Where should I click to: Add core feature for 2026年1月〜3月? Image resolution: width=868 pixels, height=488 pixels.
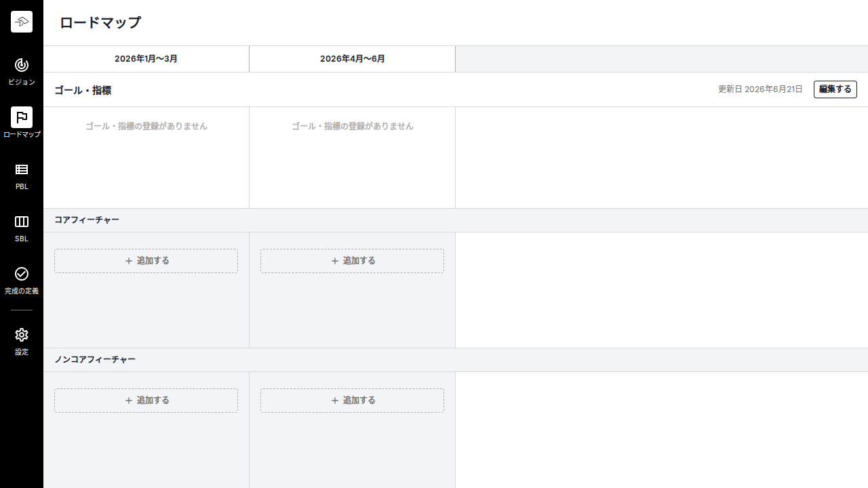[146, 261]
